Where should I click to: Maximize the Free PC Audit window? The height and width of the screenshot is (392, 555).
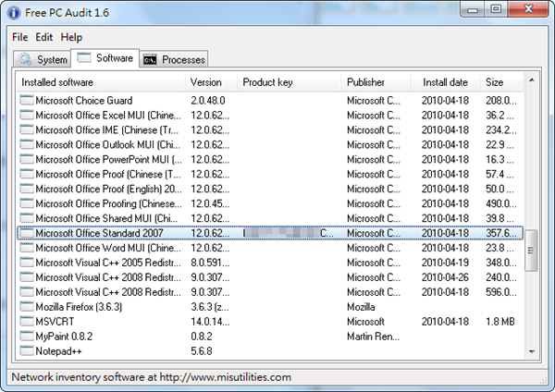click(x=496, y=9)
